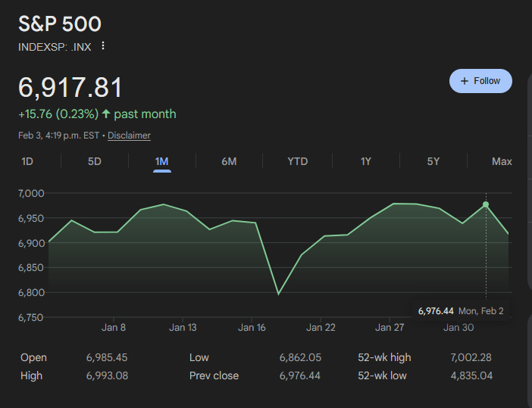Click the 7,000 y-axis label
This screenshot has height=408, width=532.
pyautogui.click(x=31, y=194)
